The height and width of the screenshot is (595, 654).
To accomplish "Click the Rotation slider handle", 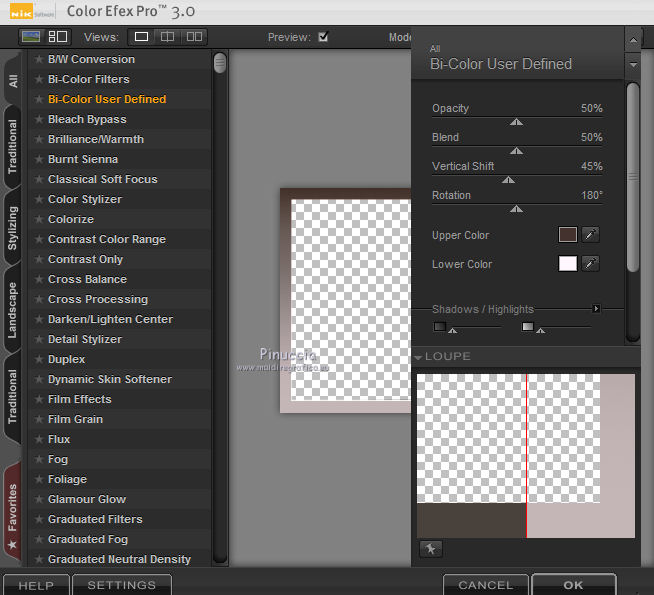I will [x=516, y=208].
